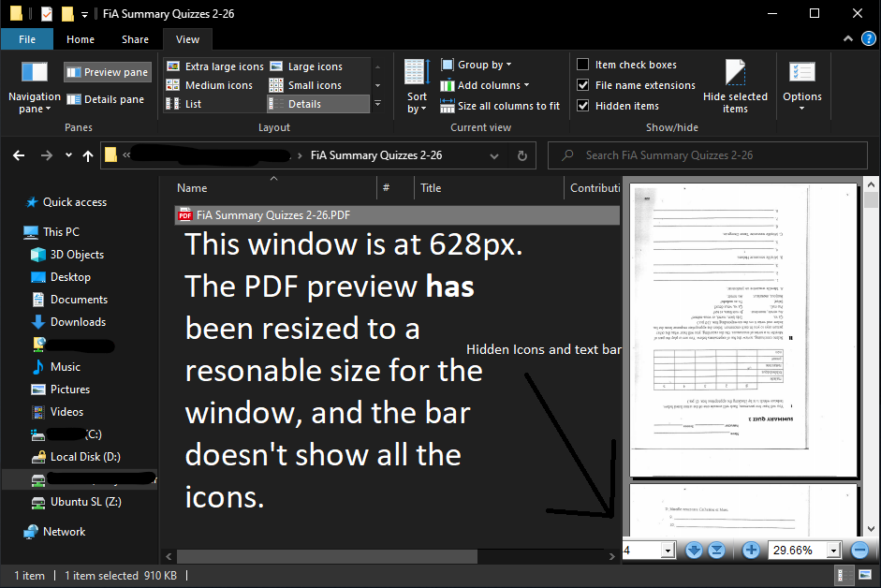Zoom in on the PDF preview
The height and width of the screenshot is (588, 881).
751,550
